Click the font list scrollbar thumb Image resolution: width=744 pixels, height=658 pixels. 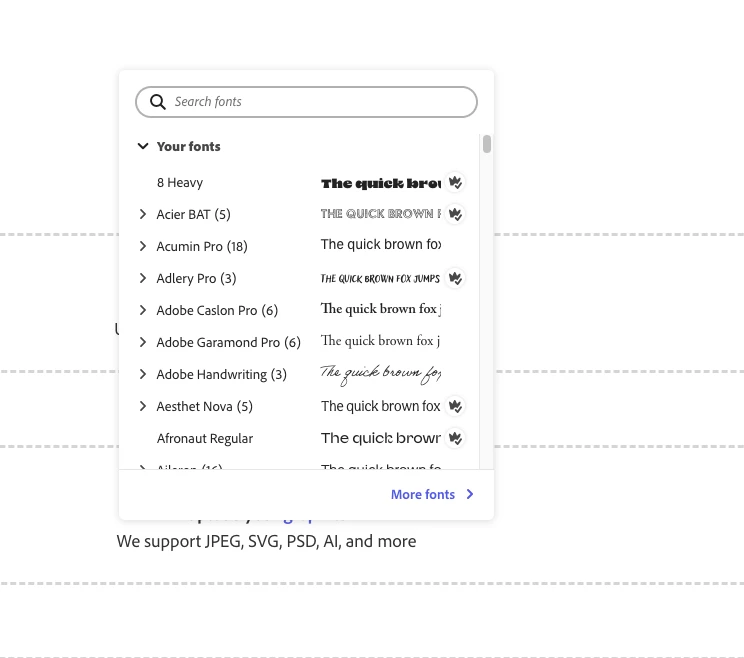tap(487, 144)
